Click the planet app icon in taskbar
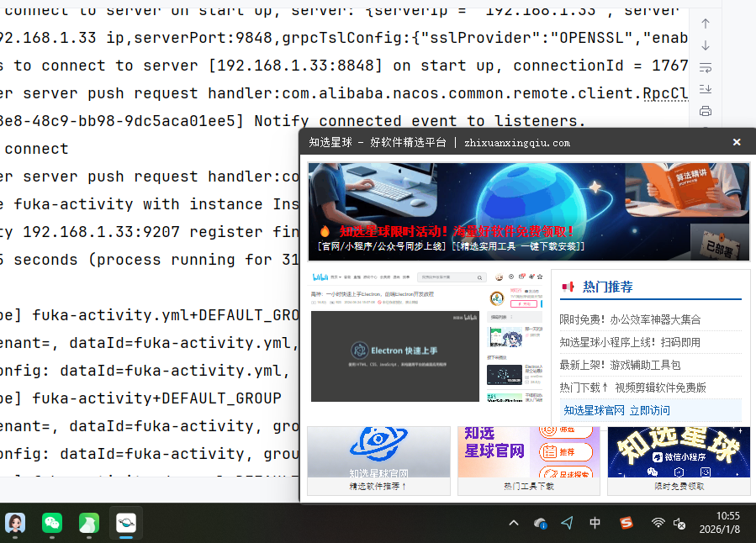This screenshot has height=543, width=756. click(x=126, y=523)
